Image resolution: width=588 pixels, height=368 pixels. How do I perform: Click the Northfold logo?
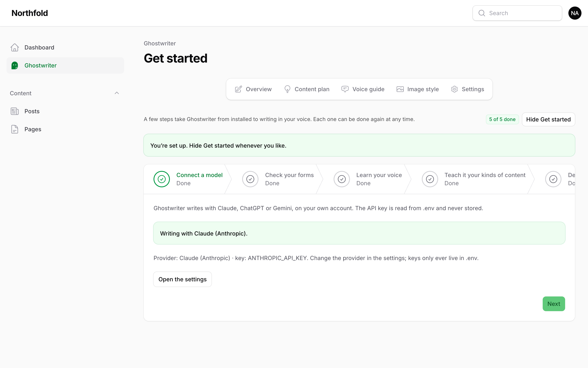pyautogui.click(x=30, y=13)
